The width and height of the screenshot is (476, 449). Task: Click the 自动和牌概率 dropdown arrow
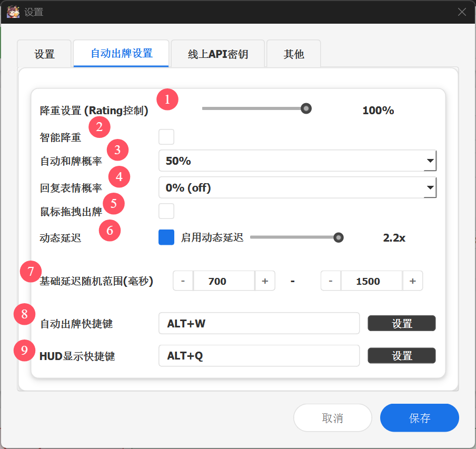coord(431,161)
